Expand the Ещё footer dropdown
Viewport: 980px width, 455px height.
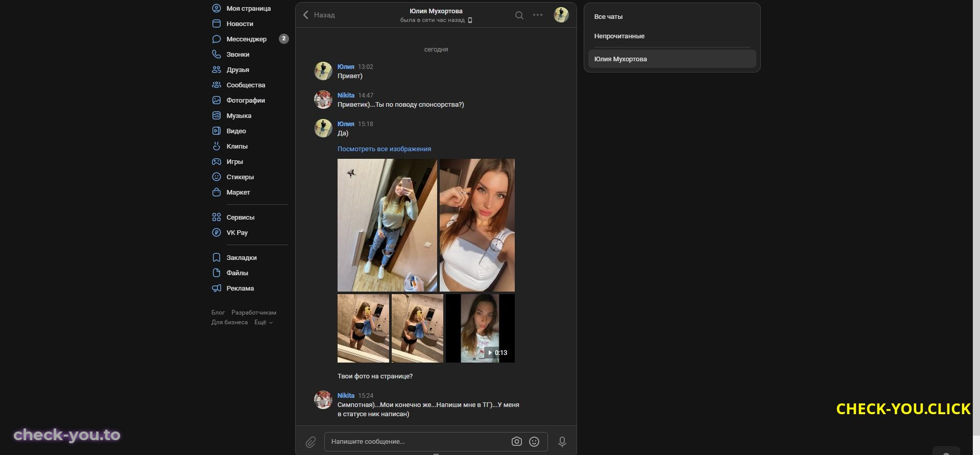pyautogui.click(x=264, y=322)
